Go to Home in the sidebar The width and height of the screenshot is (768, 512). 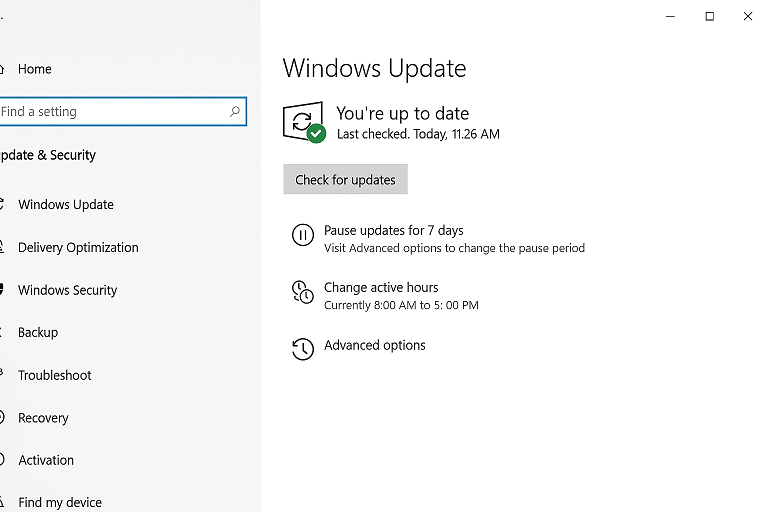[x=34, y=69]
